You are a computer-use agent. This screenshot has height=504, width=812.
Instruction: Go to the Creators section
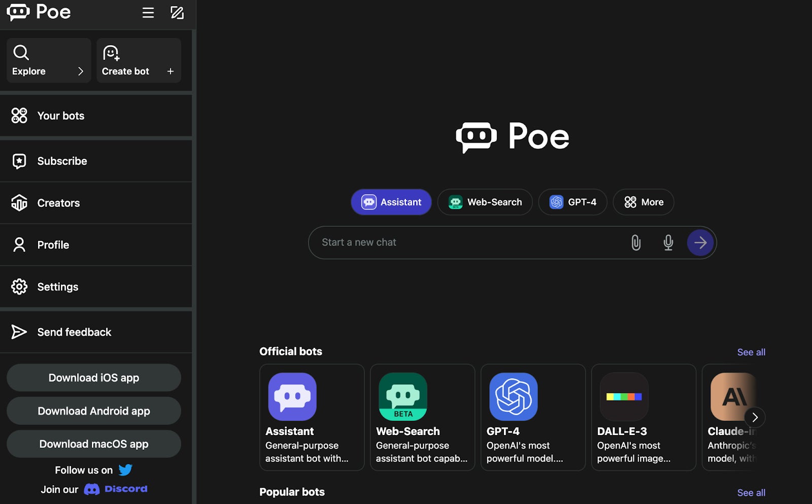(x=96, y=203)
